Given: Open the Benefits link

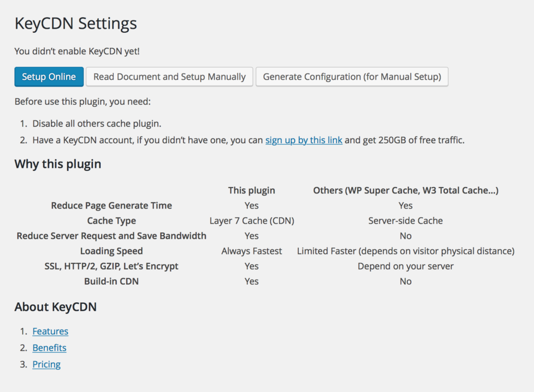Looking at the screenshot, I should 49,348.
